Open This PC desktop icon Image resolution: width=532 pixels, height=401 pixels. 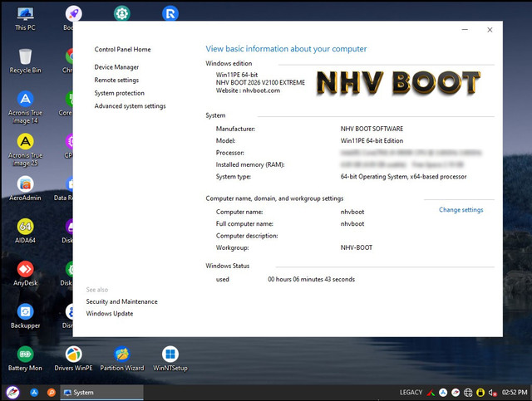pyautogui.click(x=25, y=19)
